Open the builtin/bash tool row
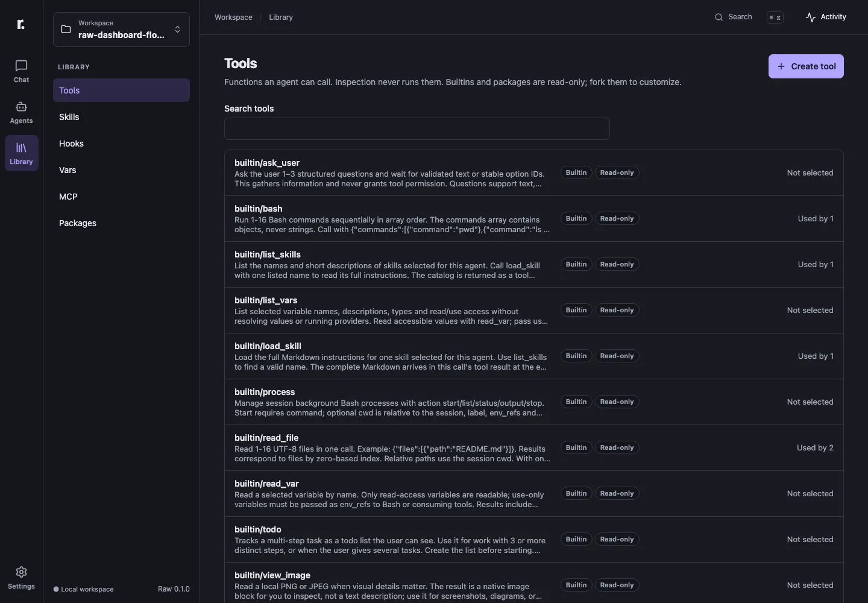Screen dimensions: 868x603 533,219
